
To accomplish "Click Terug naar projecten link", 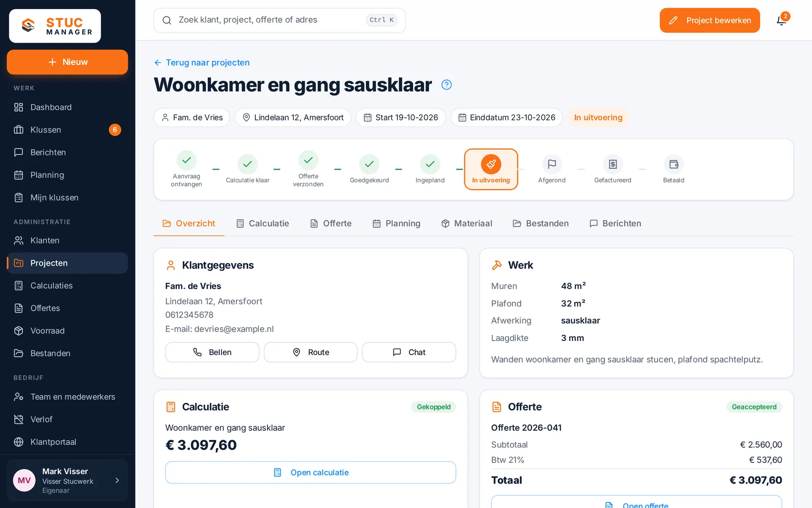I will (202, 62).
